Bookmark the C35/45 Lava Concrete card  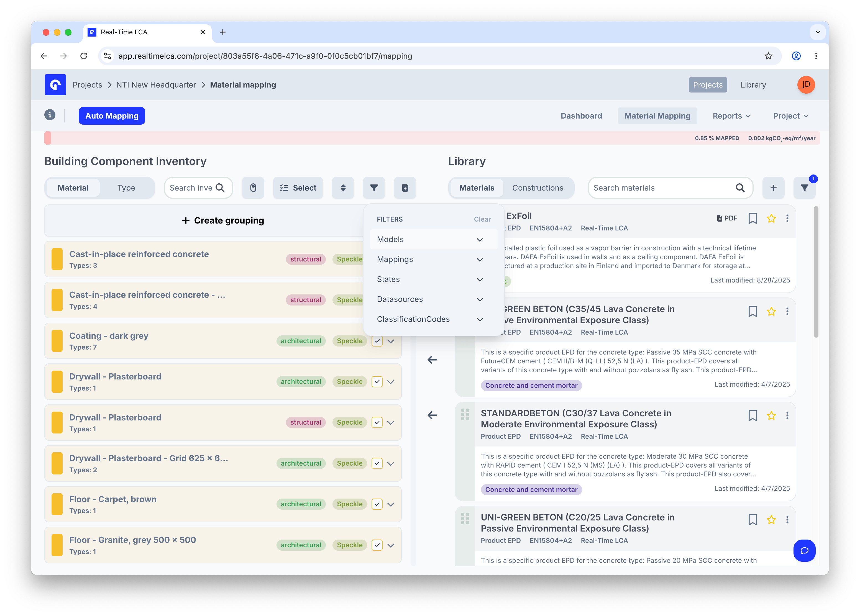753,312
